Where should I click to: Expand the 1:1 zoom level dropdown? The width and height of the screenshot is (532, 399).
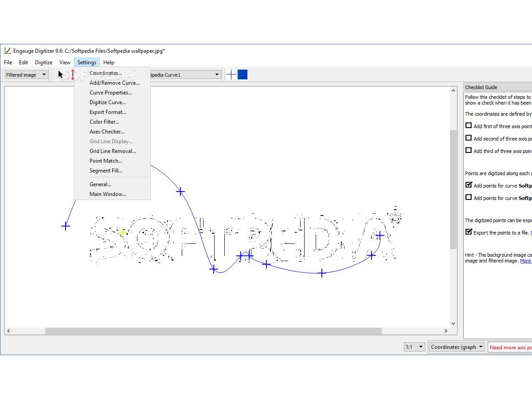tap(415, 347)
